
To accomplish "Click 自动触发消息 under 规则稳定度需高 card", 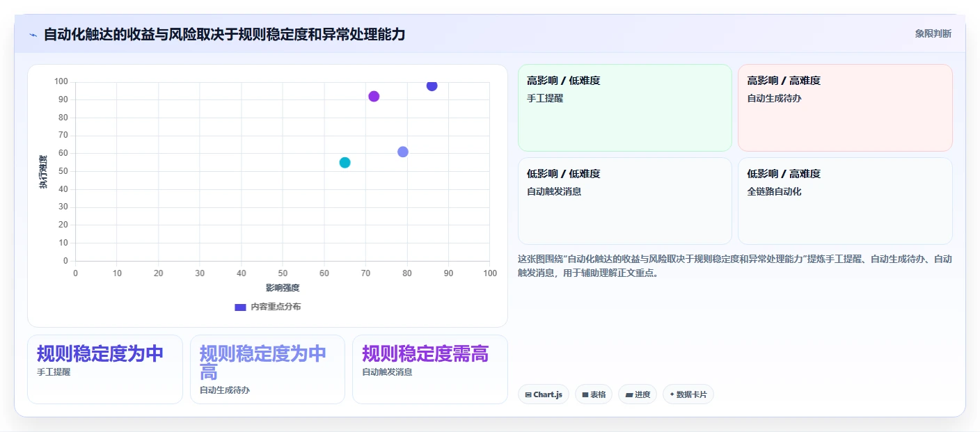I will click(387, 372).
